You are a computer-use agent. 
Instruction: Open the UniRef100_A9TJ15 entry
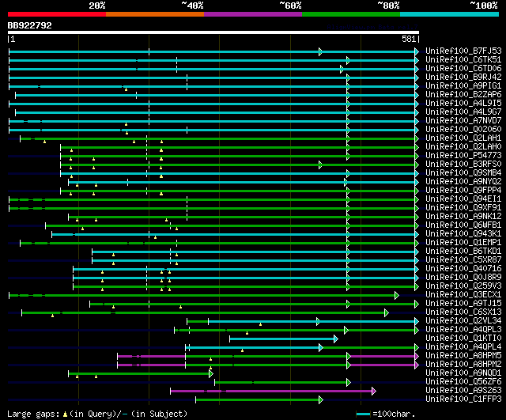point(463,304)
